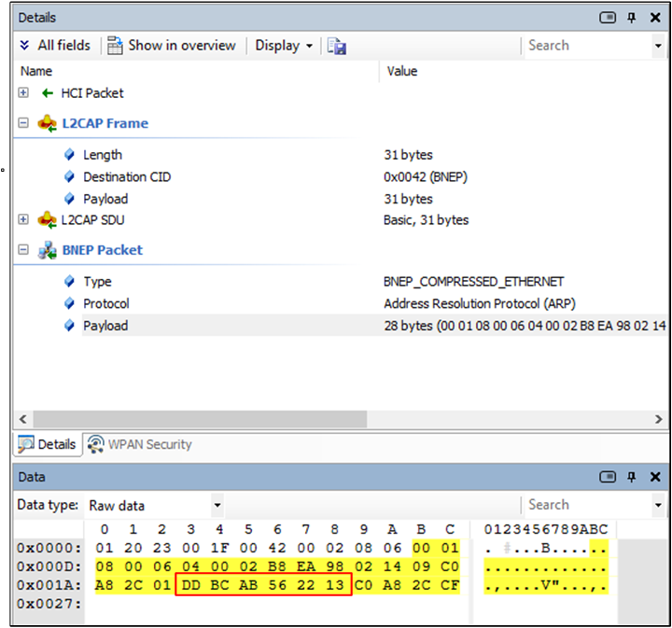The image size is (672, 628).
Task: Click the Details panel window-position icon
Action: [608, 18]
